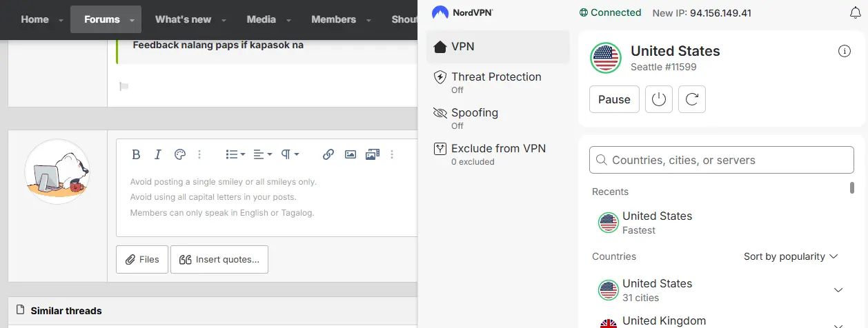
Task: Expand the What's new dropdown arrow
Action: point(224,20)
